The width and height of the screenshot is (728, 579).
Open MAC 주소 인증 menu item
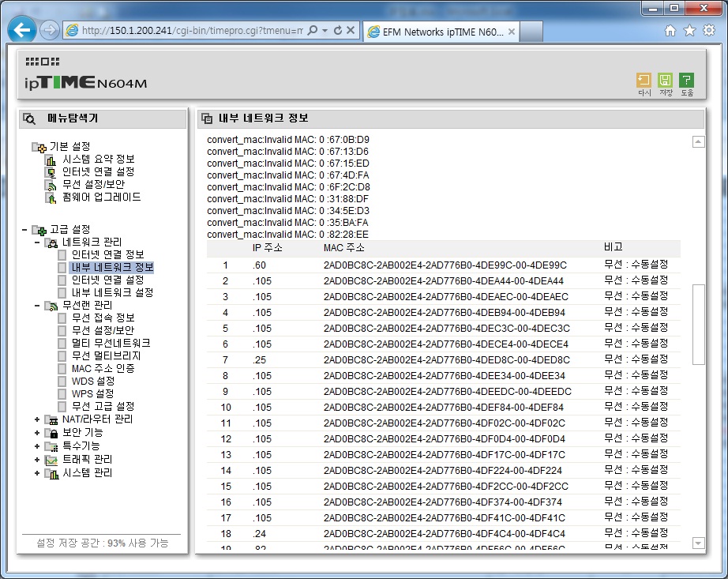(x=103, y=369)
